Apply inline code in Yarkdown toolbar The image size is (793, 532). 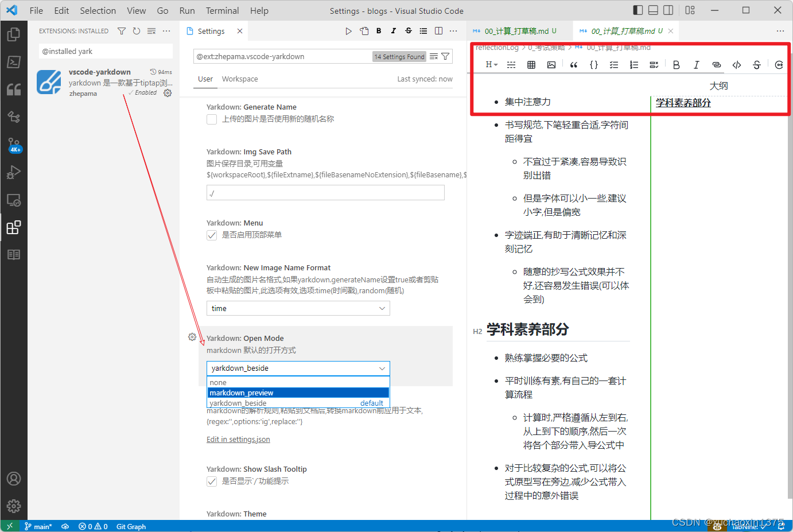pos(737,65)
